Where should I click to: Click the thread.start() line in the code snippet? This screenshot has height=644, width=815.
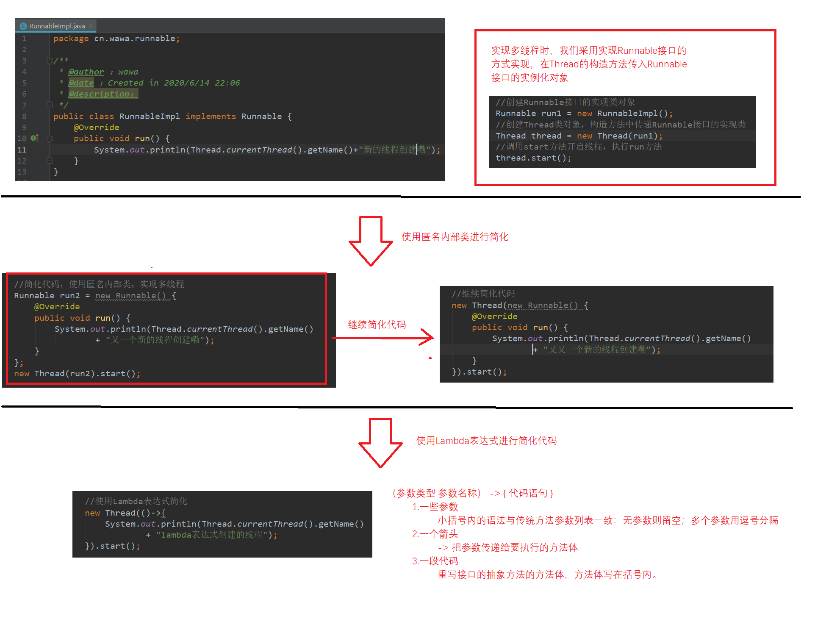[x=533, y=158]
